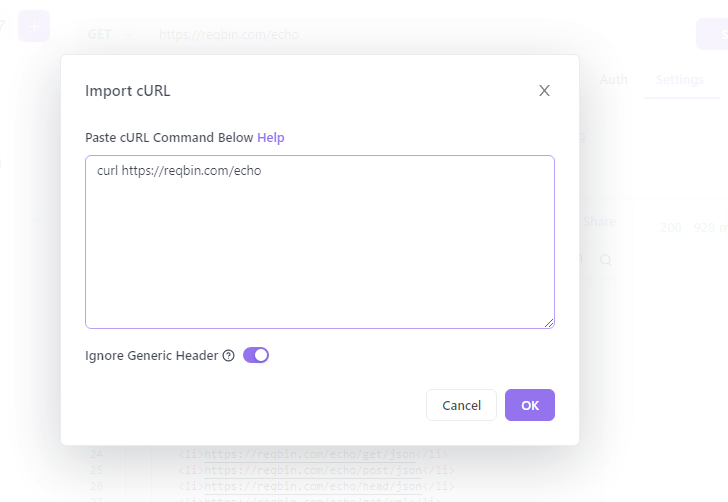Open the echo/head/json link on line 26
This screenshot has height=502, width=728.
(313, 486)
